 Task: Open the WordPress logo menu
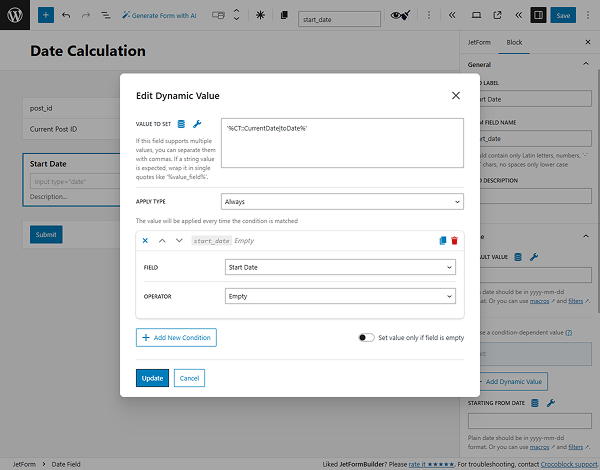point(15,15)
